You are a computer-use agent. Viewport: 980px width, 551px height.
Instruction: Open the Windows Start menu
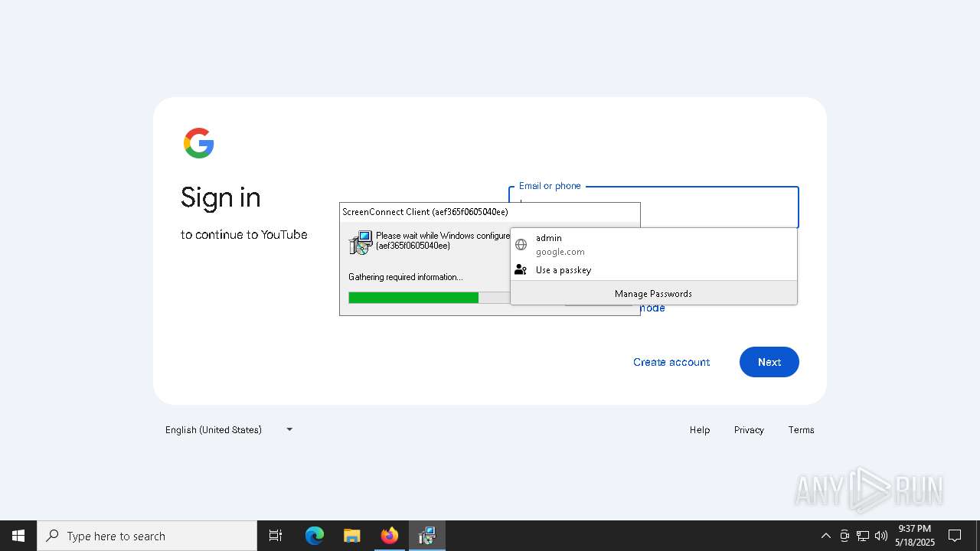click(x=18, y=536)
